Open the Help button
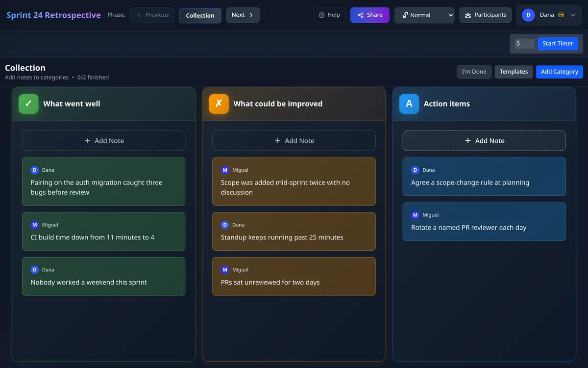This screenshot has width=588, height=368. tap(329, 15)
